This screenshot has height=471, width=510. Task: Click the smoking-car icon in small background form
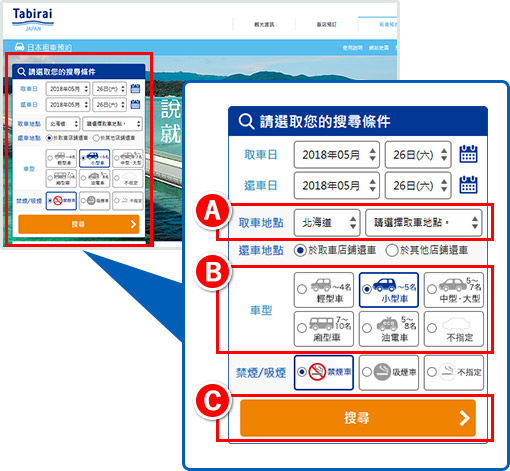[x=91, y=201]
